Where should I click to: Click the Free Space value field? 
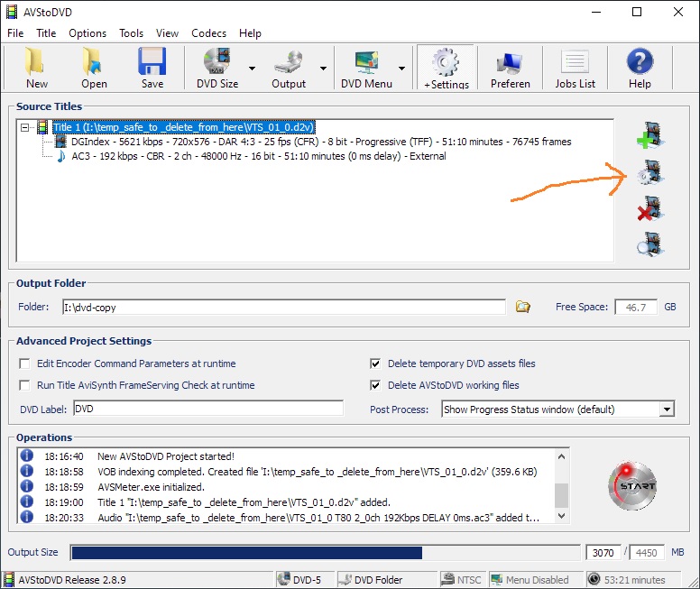(636, 308)
